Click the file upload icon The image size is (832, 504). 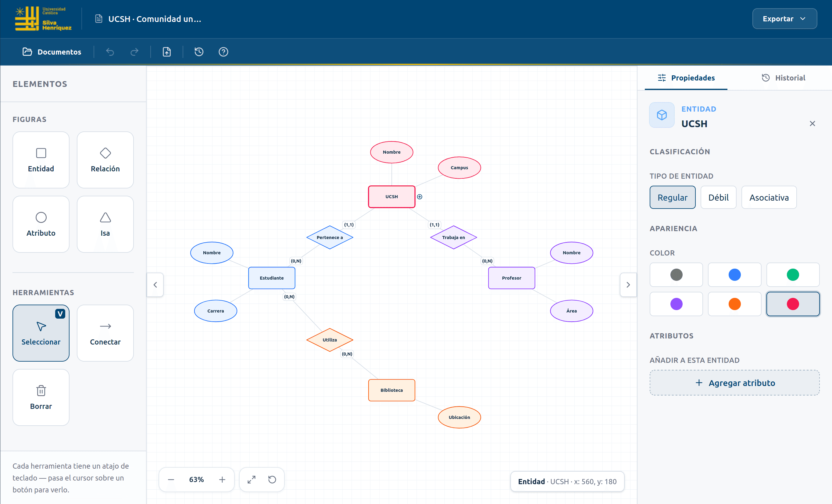pyautogui.click(x=167, y=52)
